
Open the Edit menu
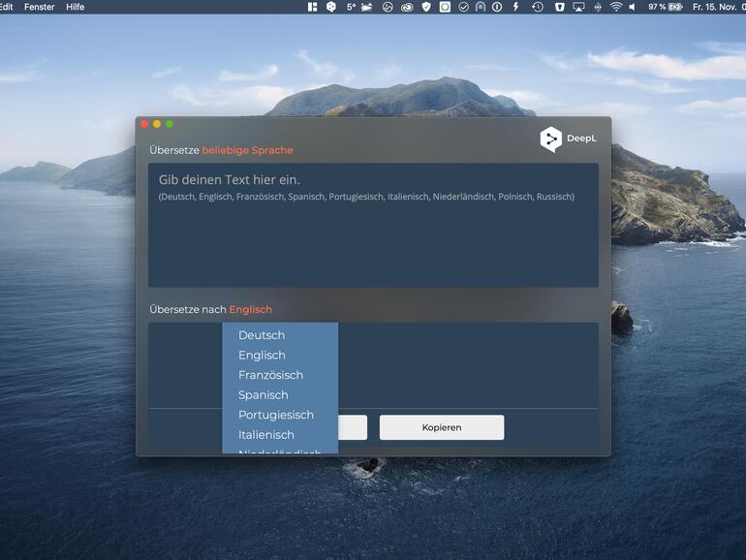[7, 7]
